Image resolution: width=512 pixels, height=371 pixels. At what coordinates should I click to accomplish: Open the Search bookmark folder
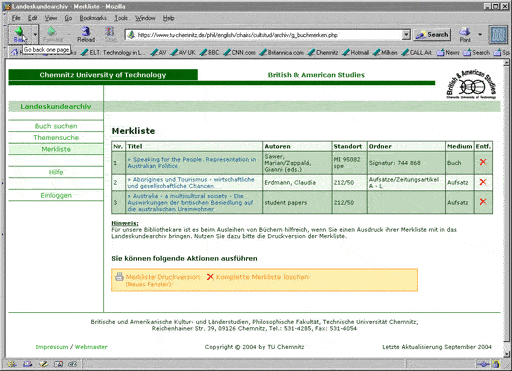[477, 52]
